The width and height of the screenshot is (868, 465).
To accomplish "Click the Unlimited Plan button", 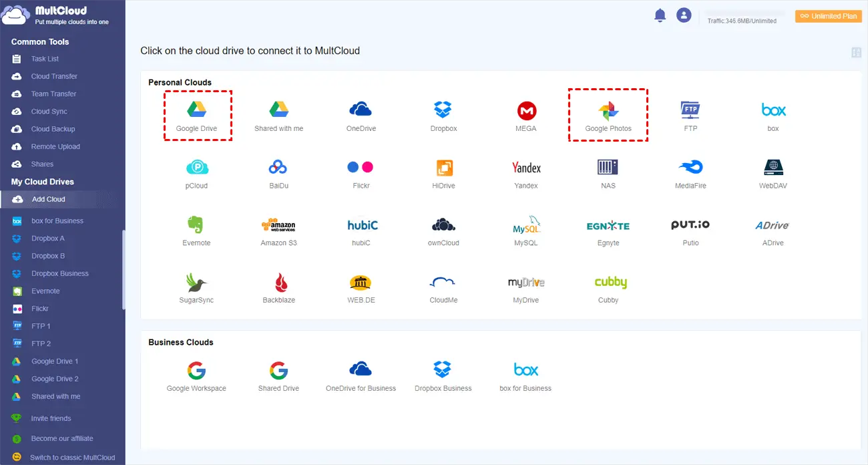I will point(828,15).
